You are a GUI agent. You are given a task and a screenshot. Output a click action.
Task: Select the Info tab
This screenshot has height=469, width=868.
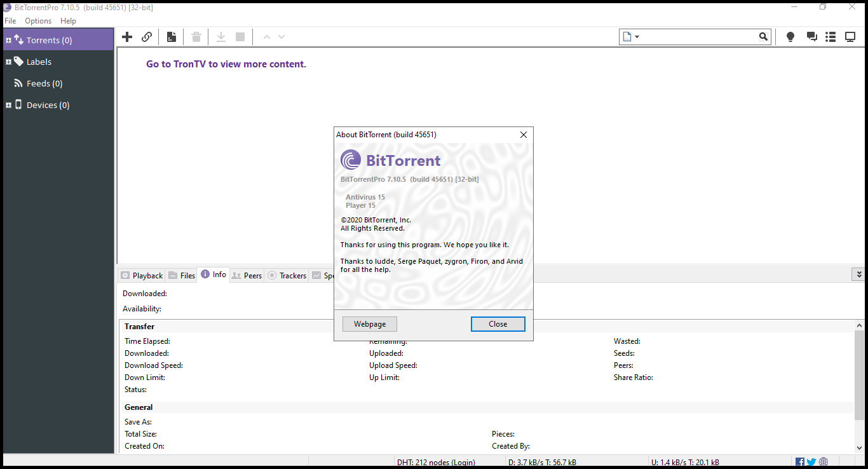(x=214, y=275)
